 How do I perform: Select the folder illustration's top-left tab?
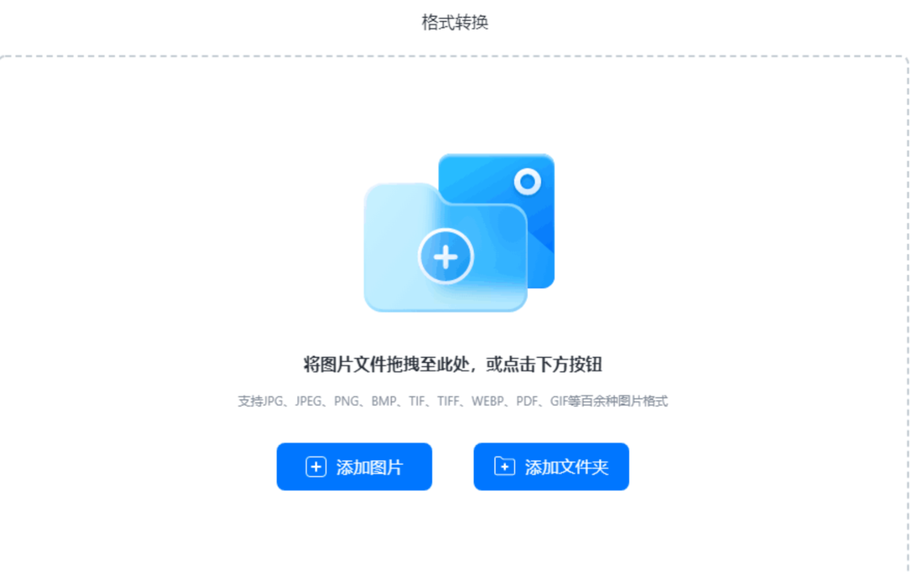400,193
